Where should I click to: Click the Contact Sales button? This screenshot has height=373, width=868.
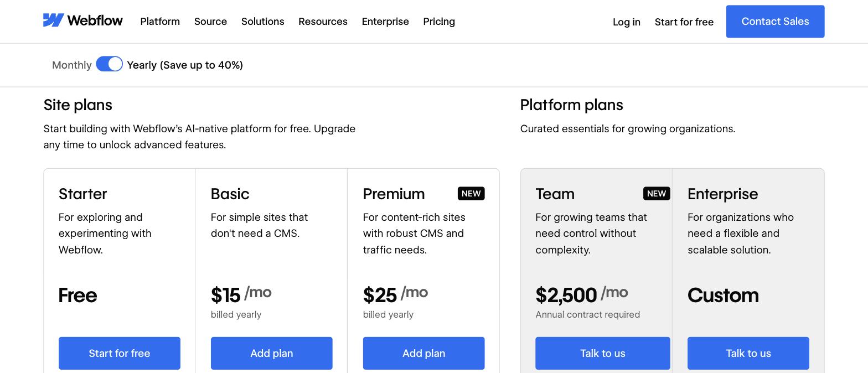[x=775, y=22]
